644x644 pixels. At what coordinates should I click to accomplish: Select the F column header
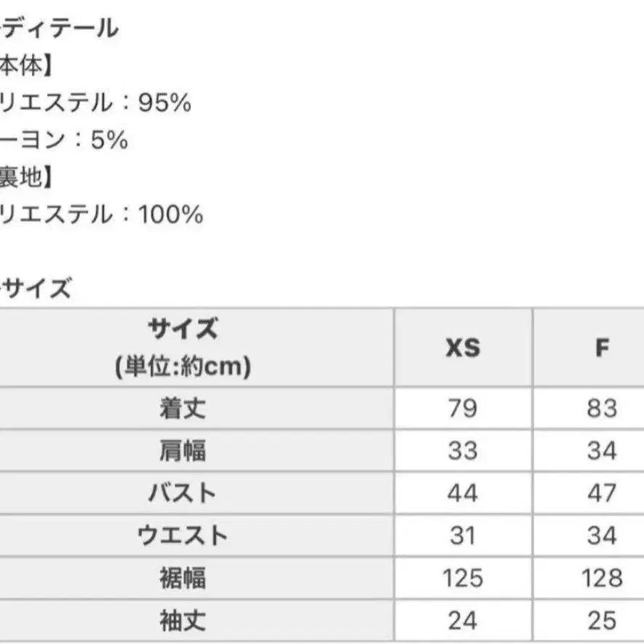tap(602, 348)
